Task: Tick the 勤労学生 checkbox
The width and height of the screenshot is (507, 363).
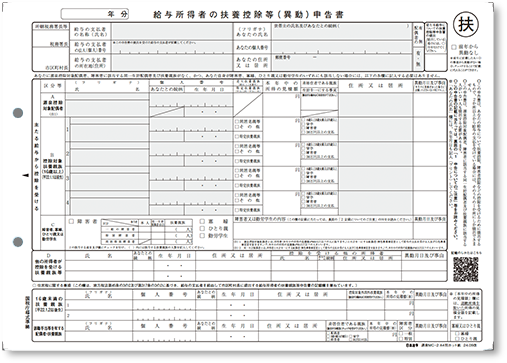Action: (202, 236)
